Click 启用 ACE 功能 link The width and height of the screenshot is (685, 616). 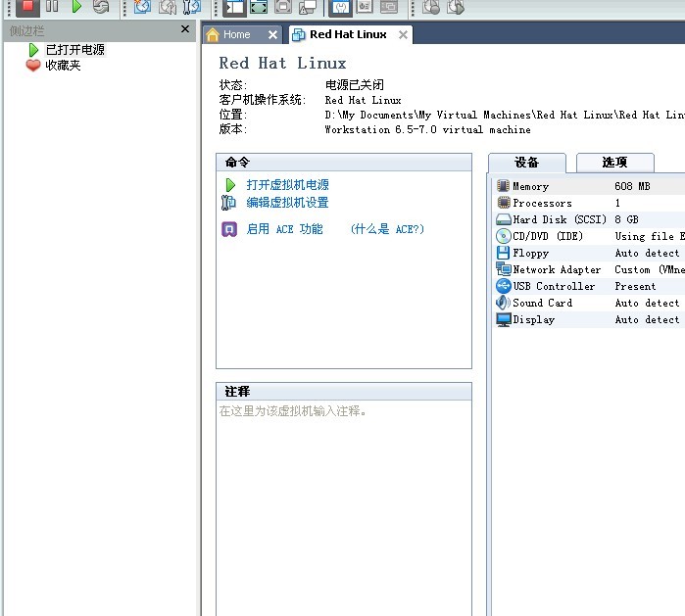(284, 229)
